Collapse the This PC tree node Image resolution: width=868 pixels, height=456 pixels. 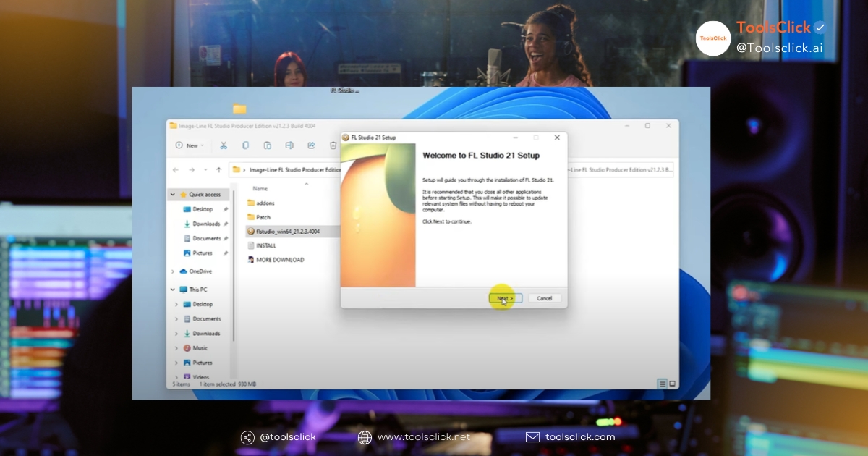click(x=173, y=290)
